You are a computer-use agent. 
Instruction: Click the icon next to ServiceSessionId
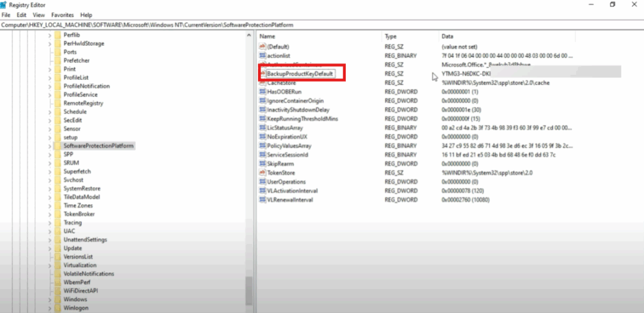(262, 155)
